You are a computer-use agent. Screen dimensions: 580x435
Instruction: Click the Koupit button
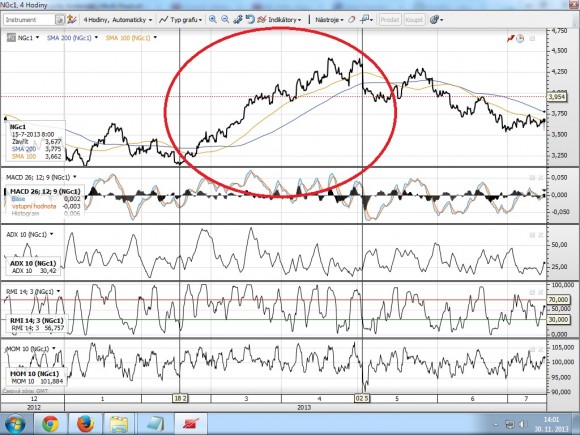tap(414, 20)
